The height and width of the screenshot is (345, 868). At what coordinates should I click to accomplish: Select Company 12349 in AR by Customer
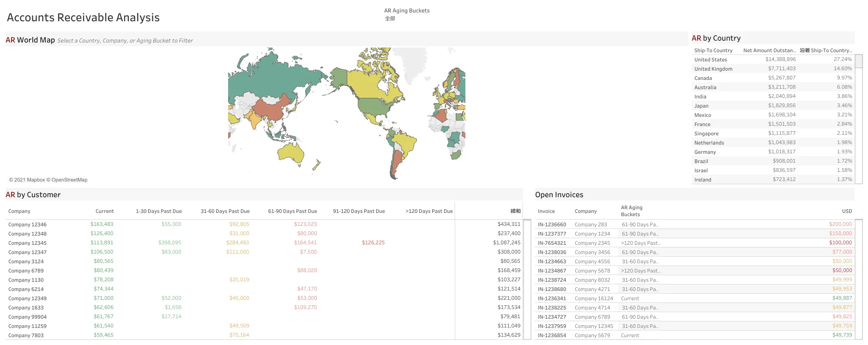point(27,298)
